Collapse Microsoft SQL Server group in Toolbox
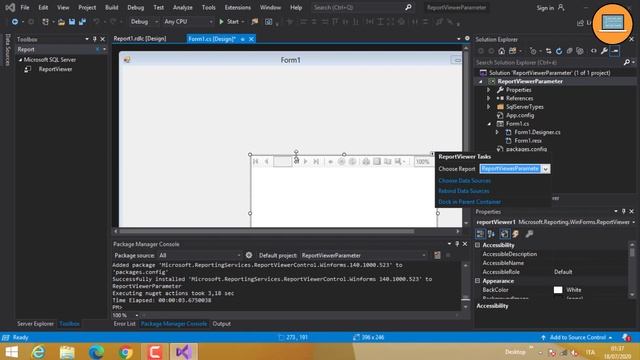This screenshot has width=640, height=360. point(20,60)
